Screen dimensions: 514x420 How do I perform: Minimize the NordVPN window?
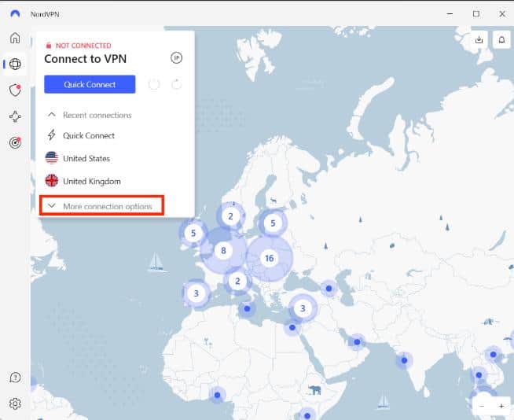[450, 14]
